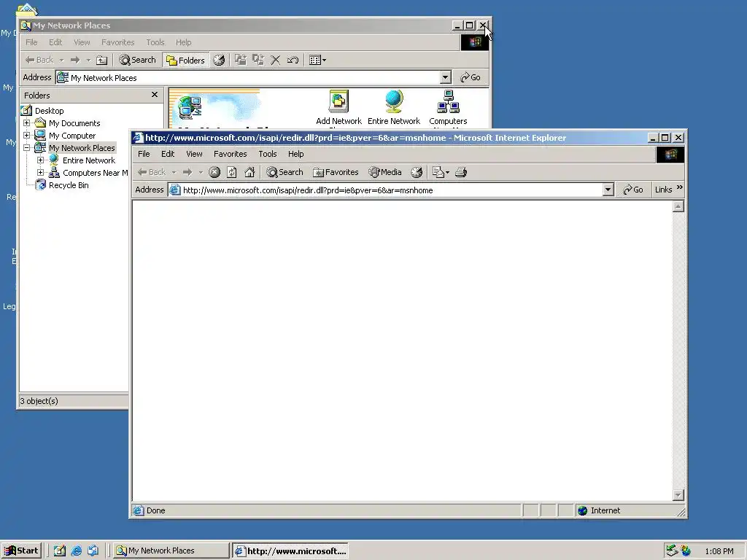The width and height of the screenshot is (747, 560).
Task: Select My Computer in the Folders tree
Action: point(72,136)
